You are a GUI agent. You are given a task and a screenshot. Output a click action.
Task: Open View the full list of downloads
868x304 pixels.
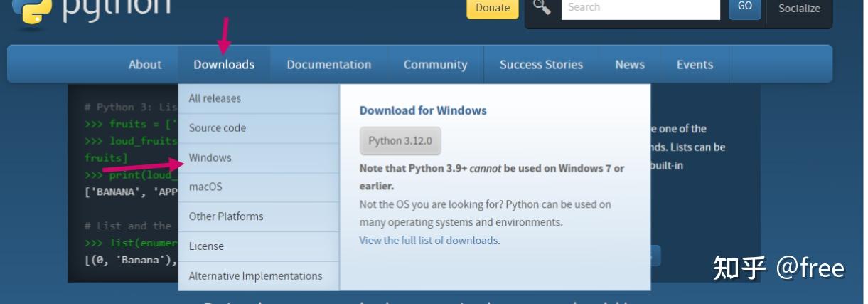click(x=429, y=241)
